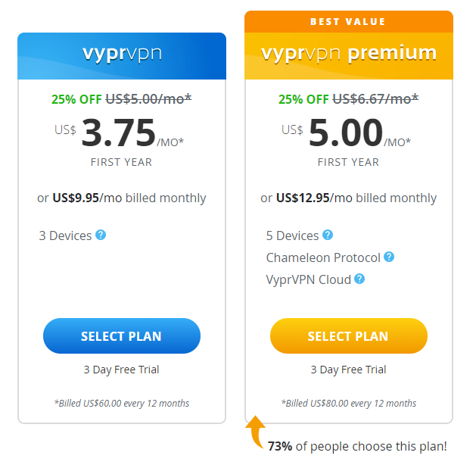Screen dimensions: 476x468
Task: Open VyprVPN Cloud help tooltip icon
Action: coord(359,279)
